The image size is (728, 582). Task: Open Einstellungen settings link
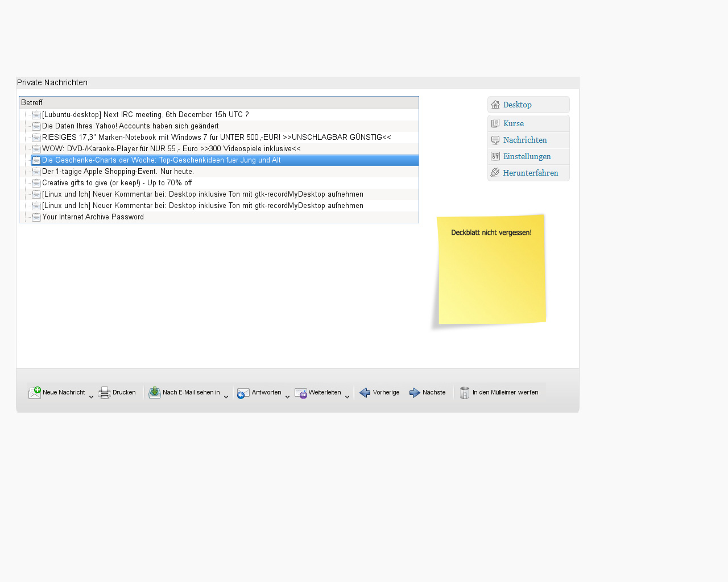(x=527, y=156)
